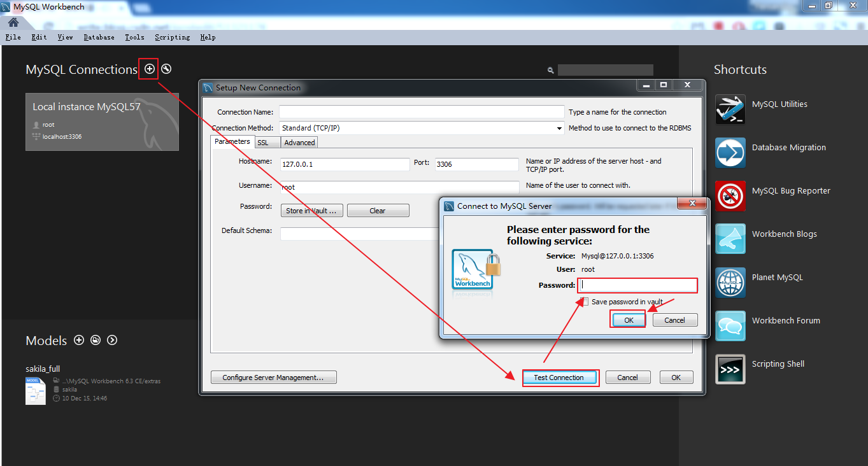Open Manage Connections wrench icon
This screenshot has height=466, width=868.
pos(166,69)
